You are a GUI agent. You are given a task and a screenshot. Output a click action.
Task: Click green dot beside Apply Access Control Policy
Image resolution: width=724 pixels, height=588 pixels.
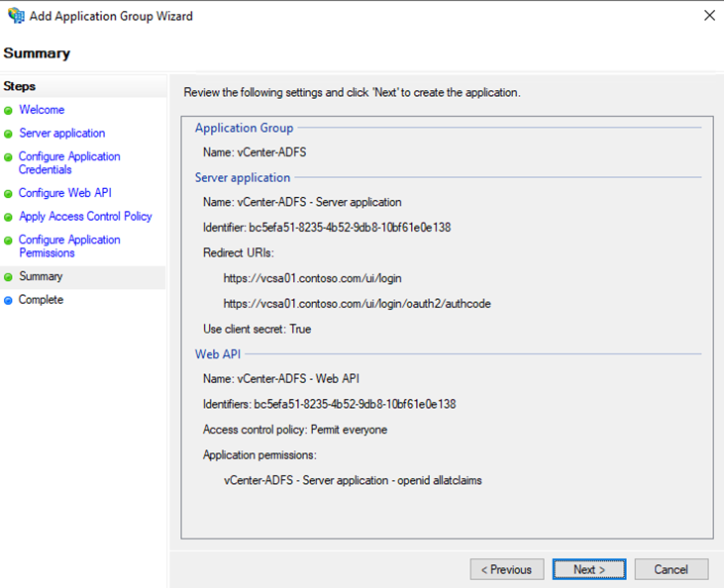pos(8,218)
